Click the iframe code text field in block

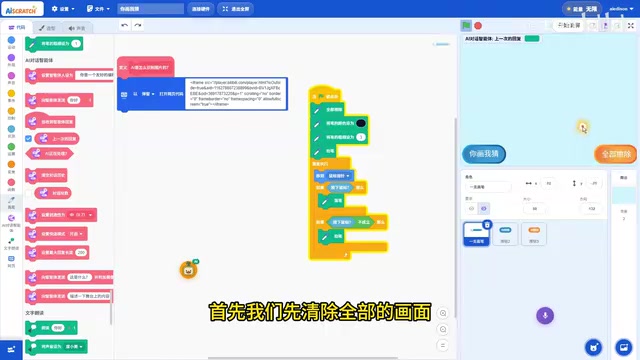pos(236,93)
